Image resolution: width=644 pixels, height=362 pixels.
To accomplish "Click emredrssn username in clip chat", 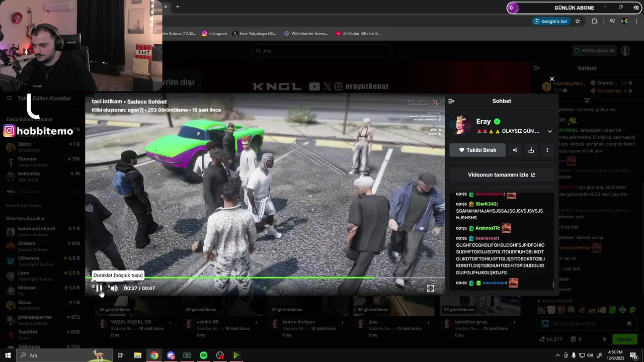I will click(x=495, y=283).
